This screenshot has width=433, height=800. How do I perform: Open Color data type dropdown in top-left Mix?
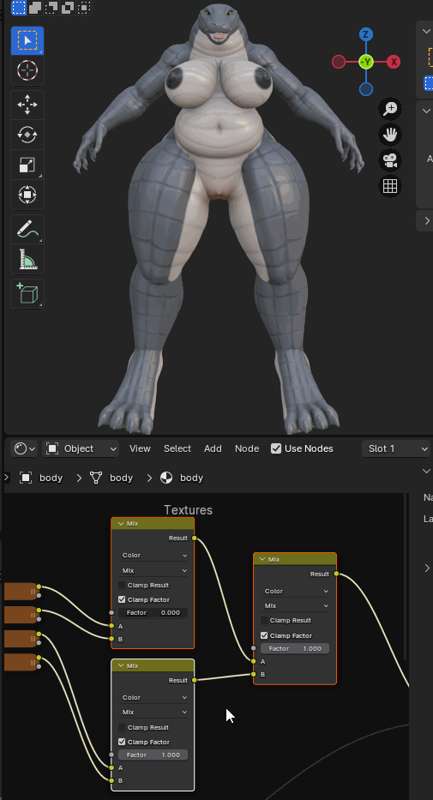[154, 555]
